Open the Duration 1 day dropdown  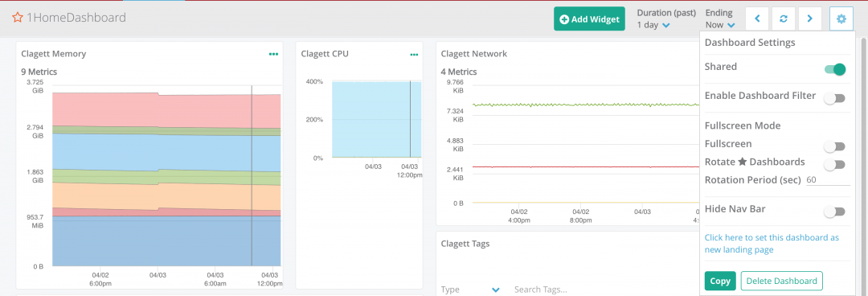653,25
